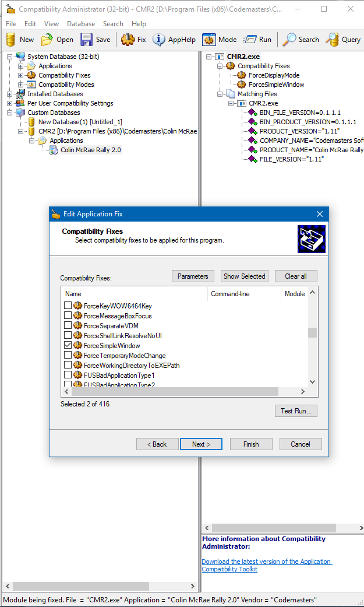The image size is (364, 607).
Task: Open the Application Compatibility Toolkit download link
Action: tap(267, 565)
